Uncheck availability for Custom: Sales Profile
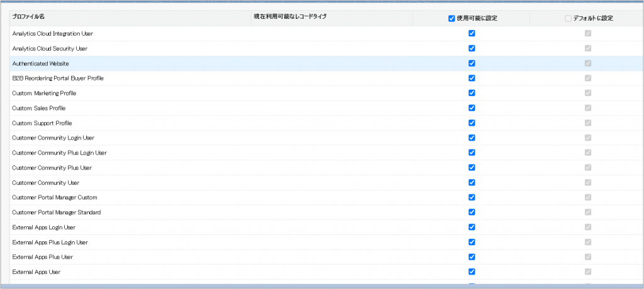The height and width of the screenshot is (289, 644). click(472, 108)
